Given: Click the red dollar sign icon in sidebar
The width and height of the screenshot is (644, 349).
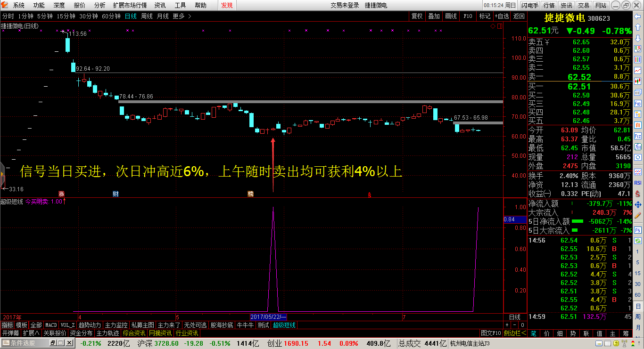Looking at the screenshot, I should (x=637, y=194).
